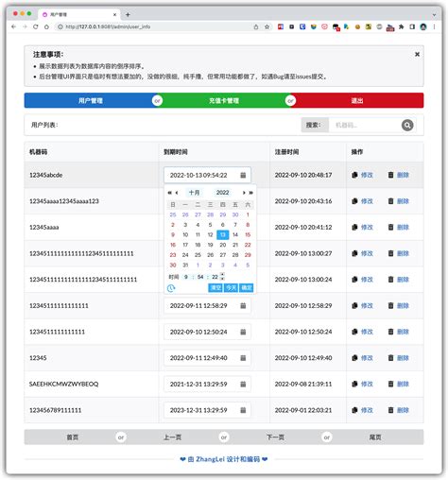Screen dimensions: 448x480
Task: Click calendar icon in 12345abcde row date field
Action: tap(243, 175)
